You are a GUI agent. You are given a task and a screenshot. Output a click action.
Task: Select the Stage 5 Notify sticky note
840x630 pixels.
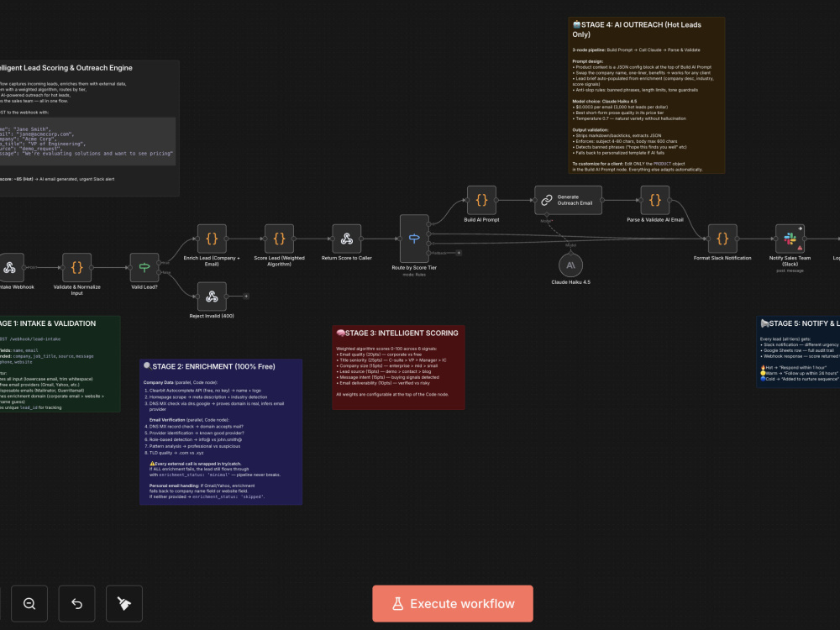pos(798,352)
